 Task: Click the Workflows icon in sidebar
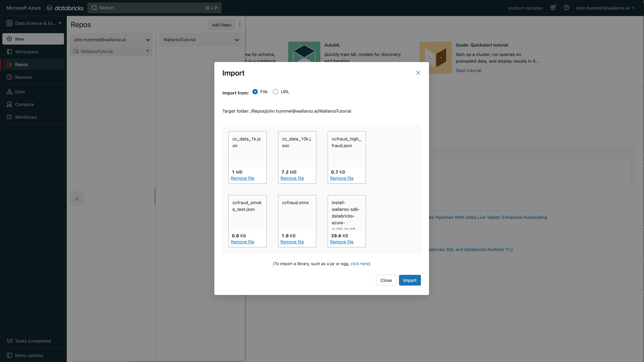click(9, 117)
